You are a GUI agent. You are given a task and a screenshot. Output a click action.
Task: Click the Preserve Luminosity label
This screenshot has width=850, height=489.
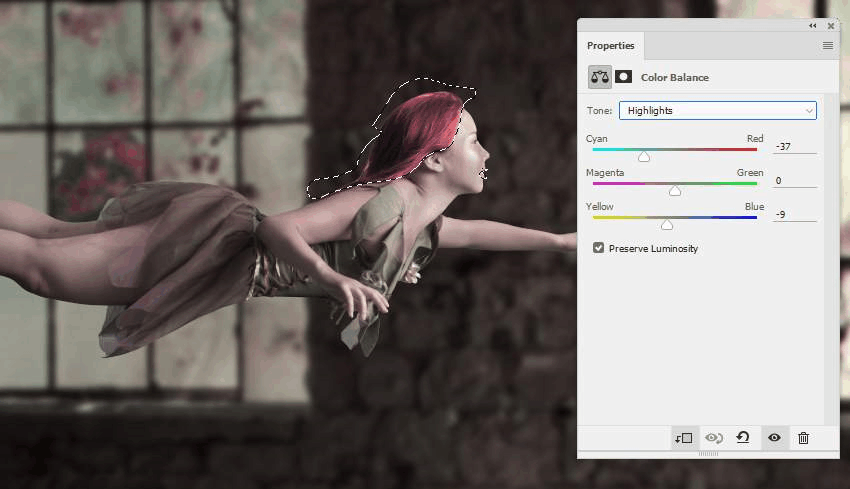tap(653, 248)
